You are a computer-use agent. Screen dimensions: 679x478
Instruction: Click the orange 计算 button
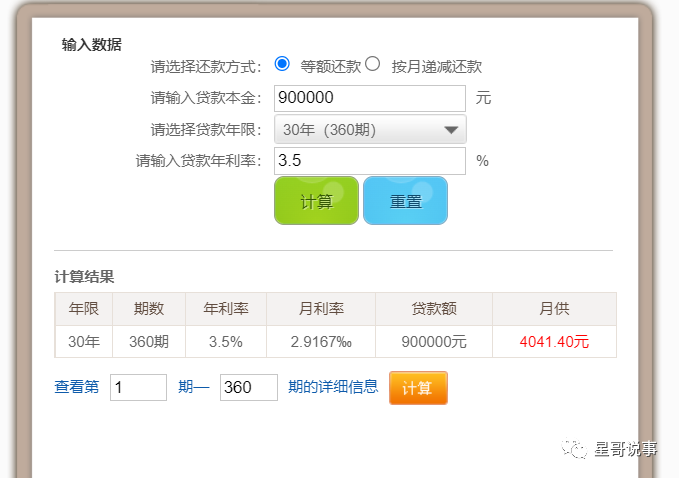[x=418, y=388]
